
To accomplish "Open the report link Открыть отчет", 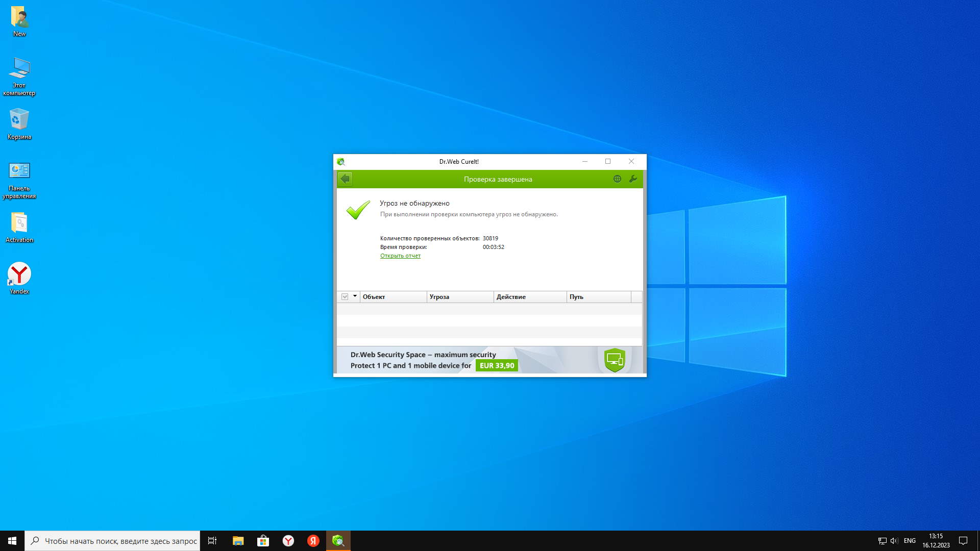I will click(400, 256).
